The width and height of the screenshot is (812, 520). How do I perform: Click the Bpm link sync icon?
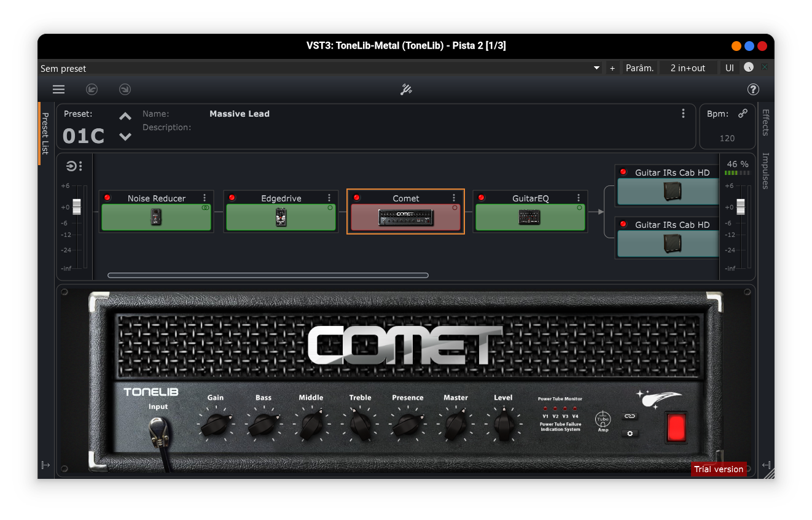[x=743, y=114]
